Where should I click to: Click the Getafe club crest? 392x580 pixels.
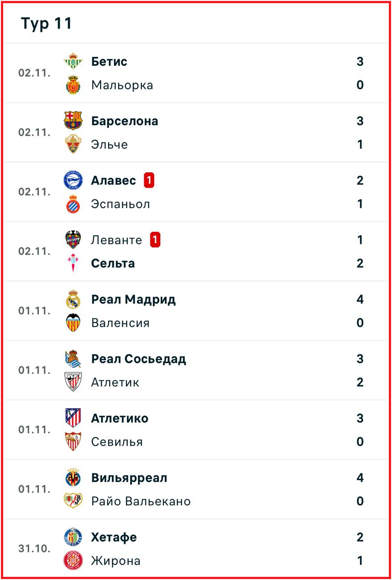pos(73,537)
